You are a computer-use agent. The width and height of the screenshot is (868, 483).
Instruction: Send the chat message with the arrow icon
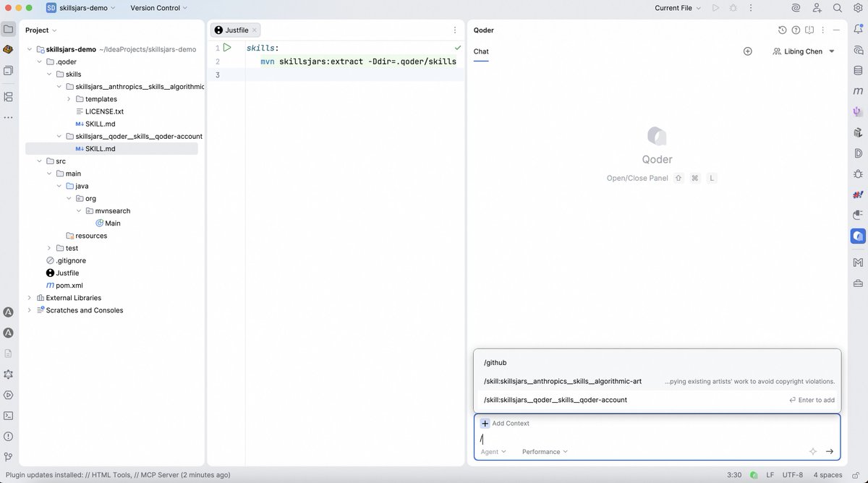click(830, 451)
